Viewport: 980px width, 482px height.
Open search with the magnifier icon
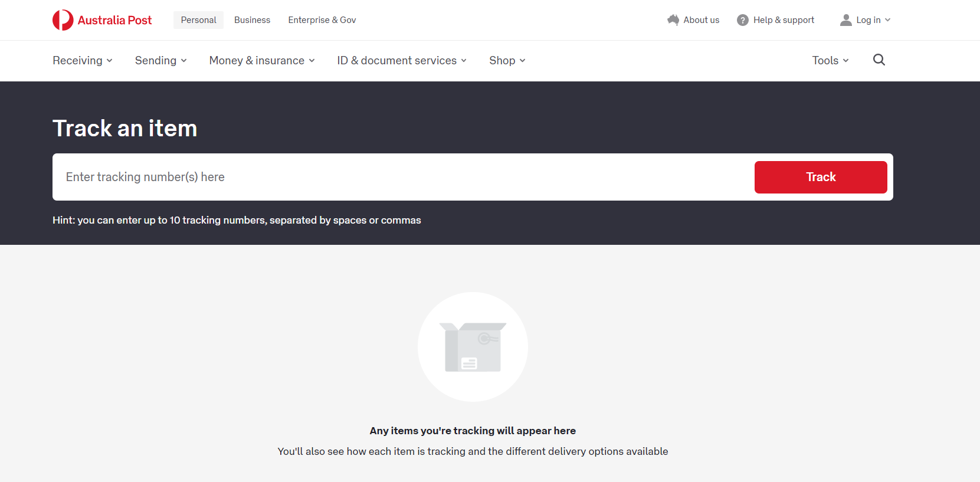[879, 60]
